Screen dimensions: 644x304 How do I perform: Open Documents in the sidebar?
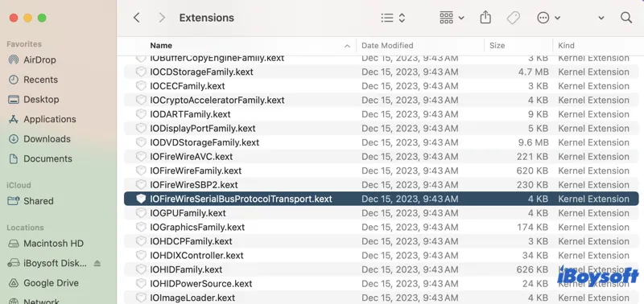40,158
